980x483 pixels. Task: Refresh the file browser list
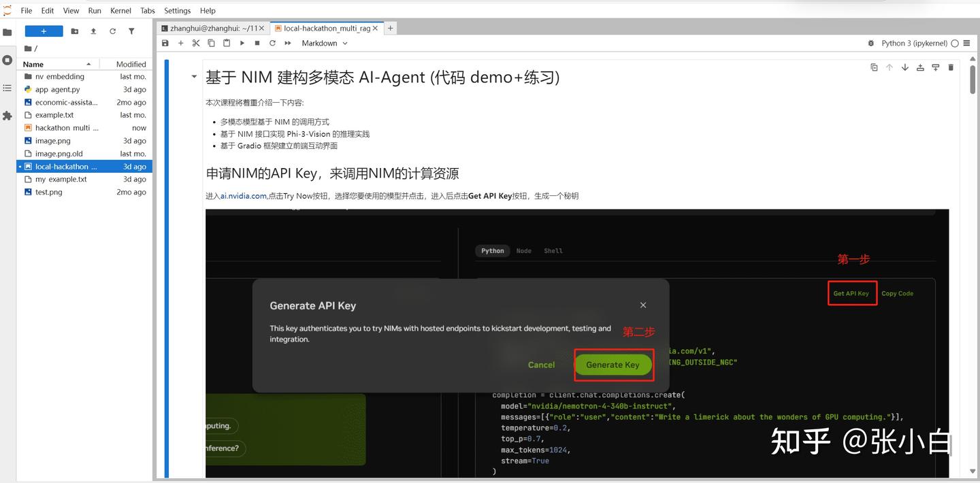pyautogui.click(x=112, y=31)
